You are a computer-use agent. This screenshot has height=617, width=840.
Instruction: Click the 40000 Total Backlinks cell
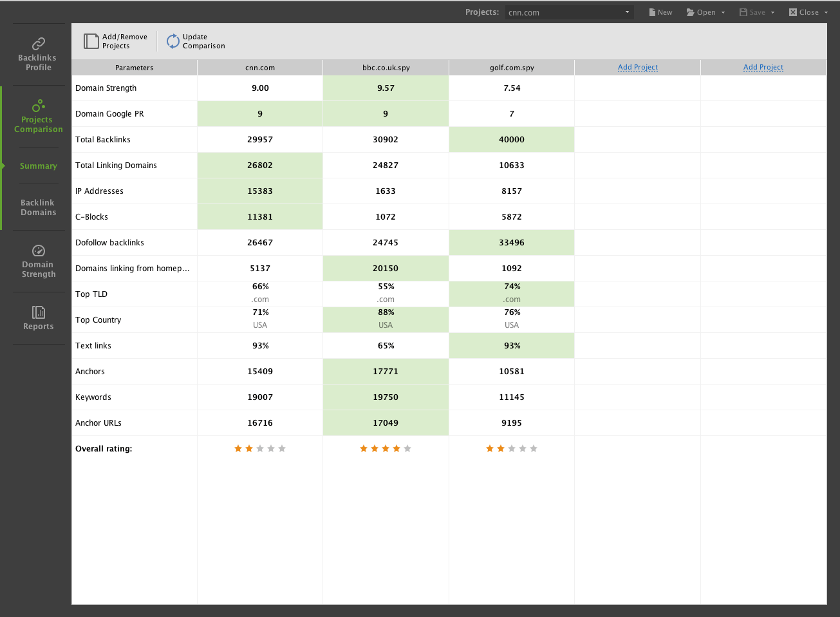[x=512, y=140]
